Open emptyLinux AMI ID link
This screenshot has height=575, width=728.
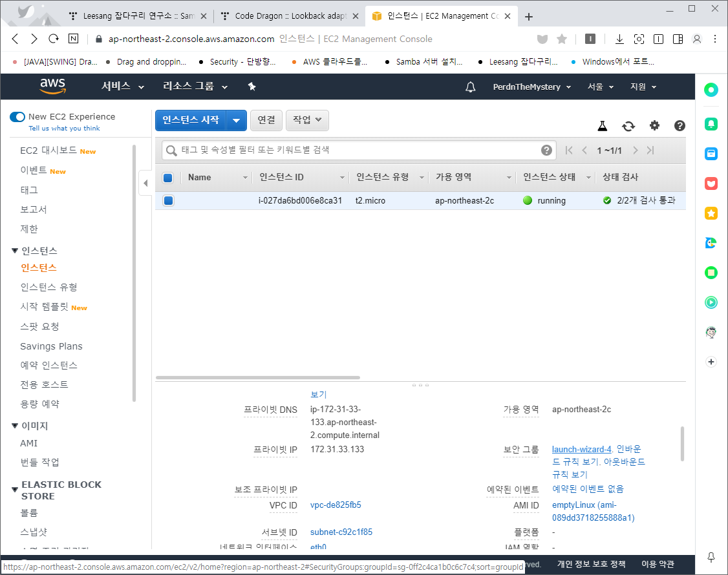[x=593, y=511]
